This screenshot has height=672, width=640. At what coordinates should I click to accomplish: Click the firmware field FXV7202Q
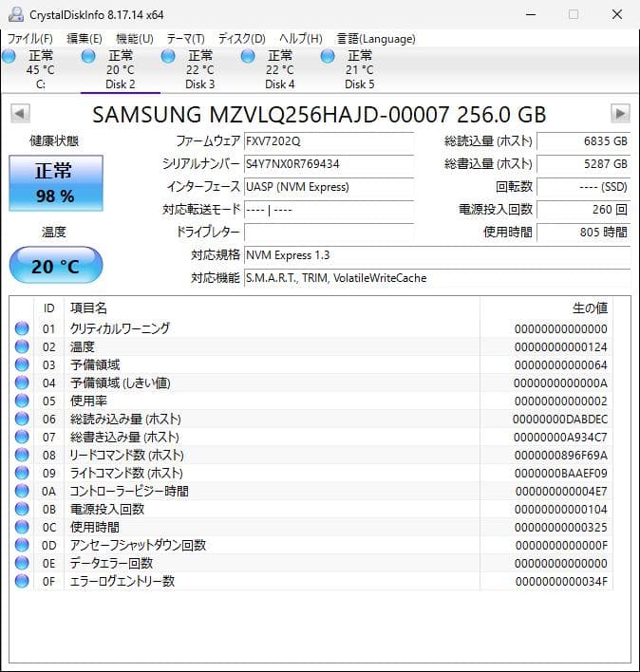[x=329, y=141]
